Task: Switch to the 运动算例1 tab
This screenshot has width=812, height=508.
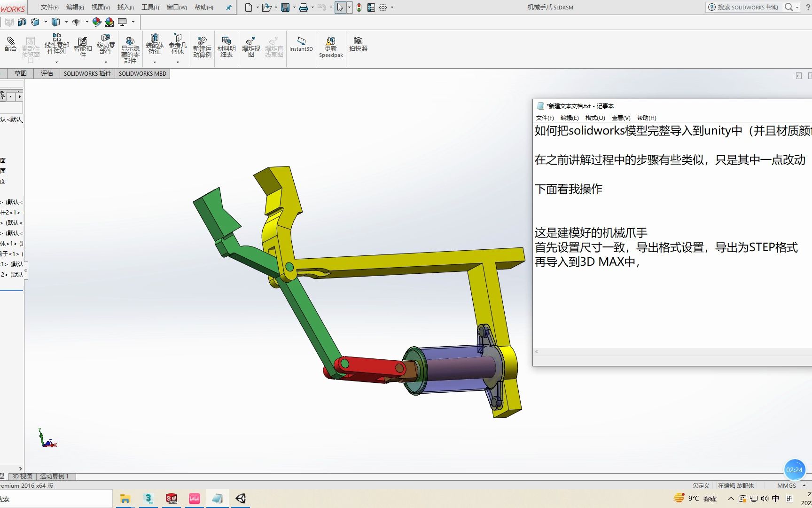Action: (55, 476)
